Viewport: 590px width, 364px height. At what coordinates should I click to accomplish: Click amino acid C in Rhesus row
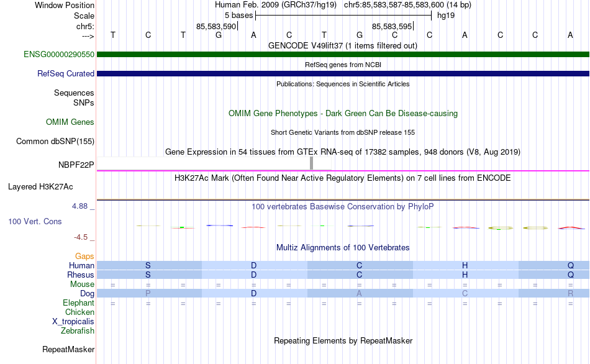(x=360, y=275)
